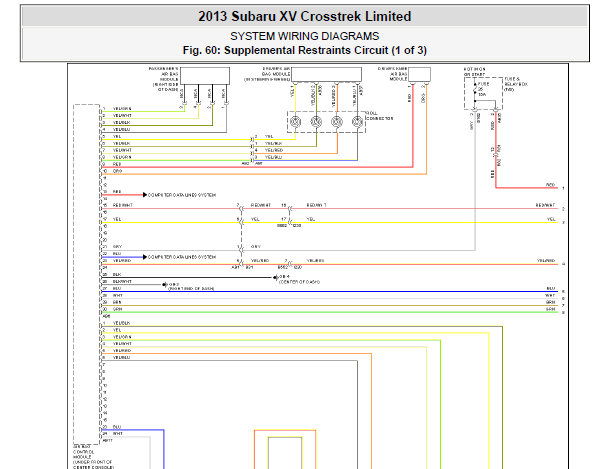Open Computer Data Lines System reference beside pin 13 RED

pos(182,195)
